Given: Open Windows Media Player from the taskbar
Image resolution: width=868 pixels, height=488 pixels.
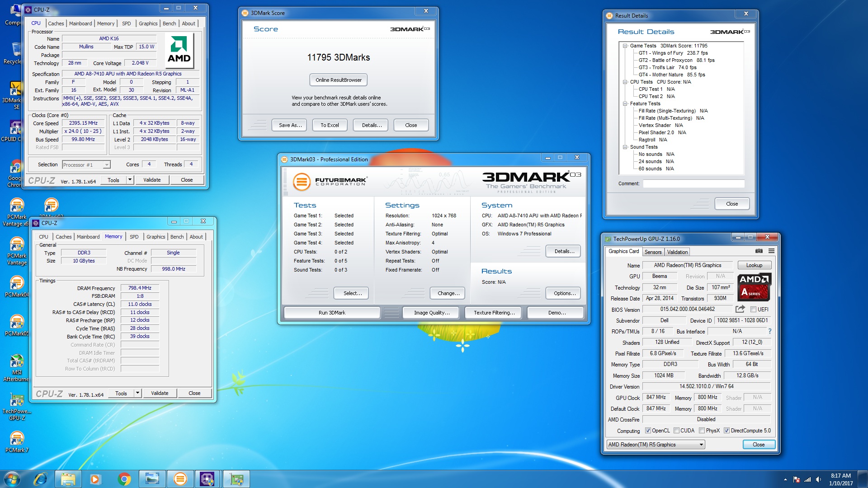Looking at the screenshot, I should tap(95, 479).
